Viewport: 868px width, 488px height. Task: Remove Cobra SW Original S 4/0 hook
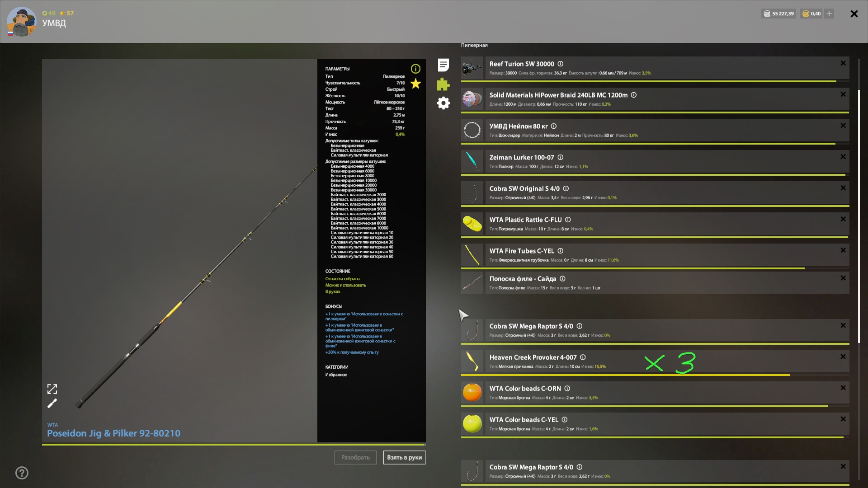point(843,188)
